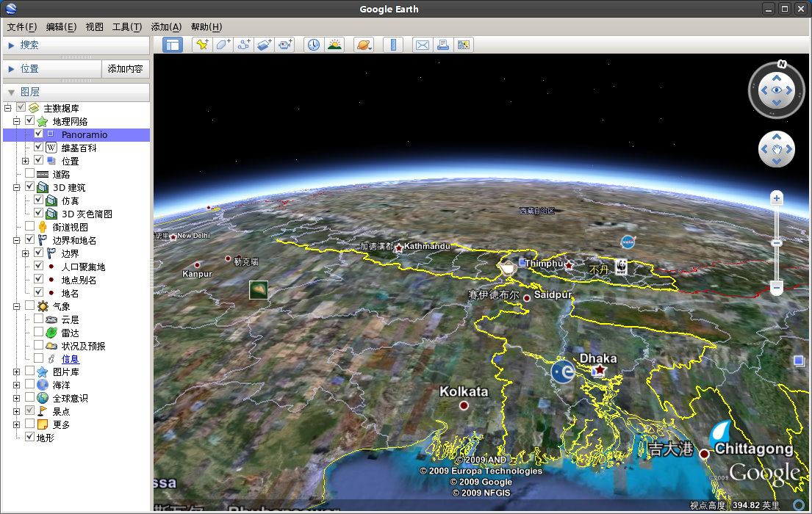This screenshot has height=514, width=812.
Task: Print the current view icon
Action: [443, 45]
